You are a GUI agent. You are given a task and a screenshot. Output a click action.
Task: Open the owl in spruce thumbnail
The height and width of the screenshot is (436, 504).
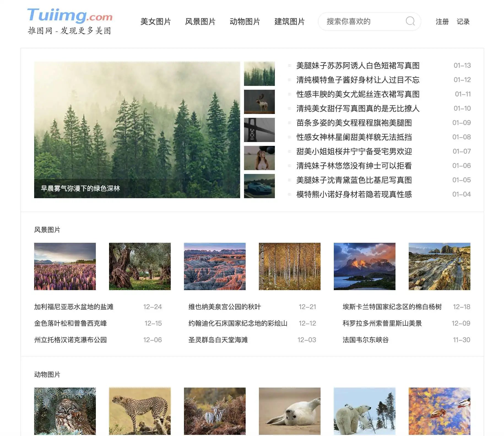click(x=65, y=411)
